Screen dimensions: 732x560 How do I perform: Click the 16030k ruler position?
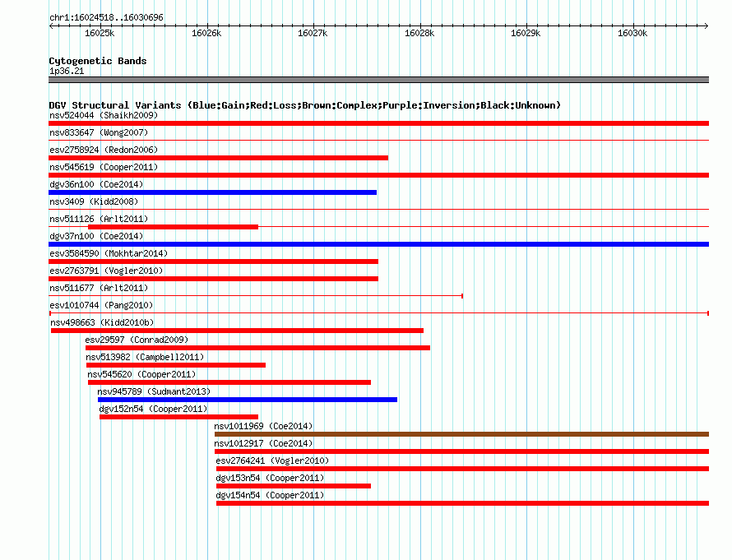tap(632, 33)
